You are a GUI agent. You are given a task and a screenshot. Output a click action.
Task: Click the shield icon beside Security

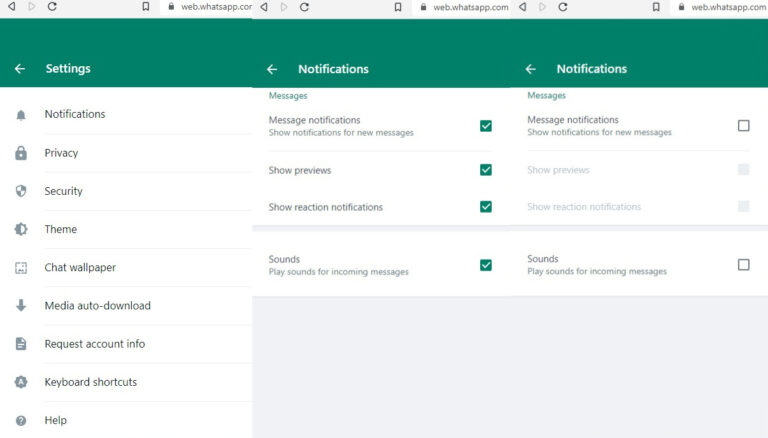tap(21, 191)
